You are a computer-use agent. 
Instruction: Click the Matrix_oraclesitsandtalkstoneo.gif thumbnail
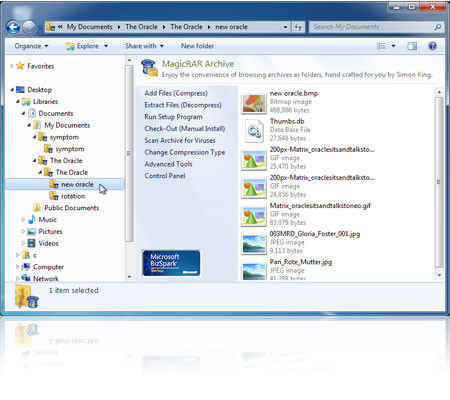pyautogui.click(x=254, y=216)
